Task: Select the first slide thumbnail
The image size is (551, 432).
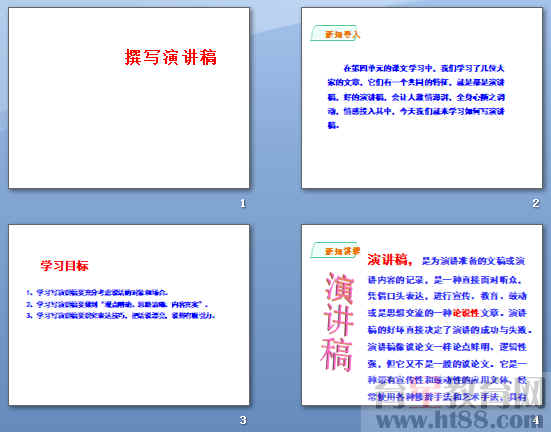Action: [129, 98]
